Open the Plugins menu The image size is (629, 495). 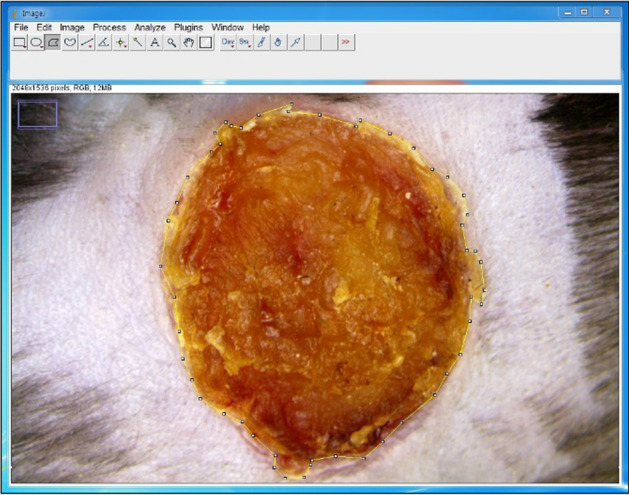pyautogui.click(x=188, y=27)
